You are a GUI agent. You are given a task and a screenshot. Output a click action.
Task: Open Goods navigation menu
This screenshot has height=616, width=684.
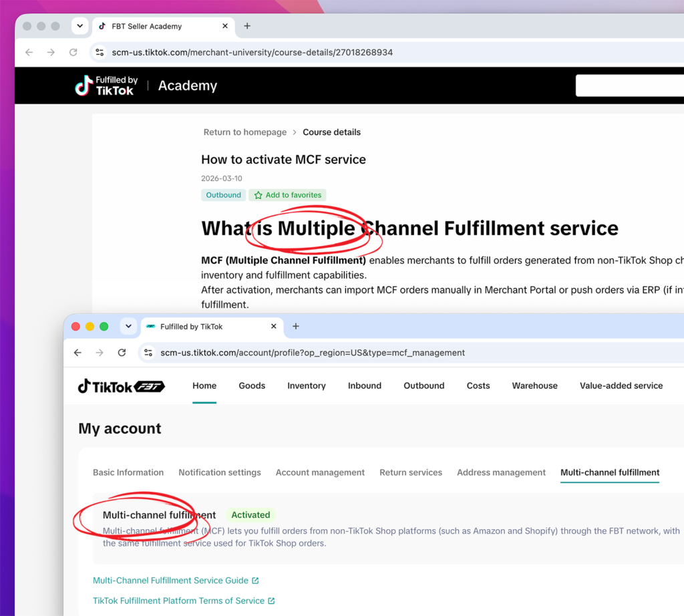pos(252,386)
